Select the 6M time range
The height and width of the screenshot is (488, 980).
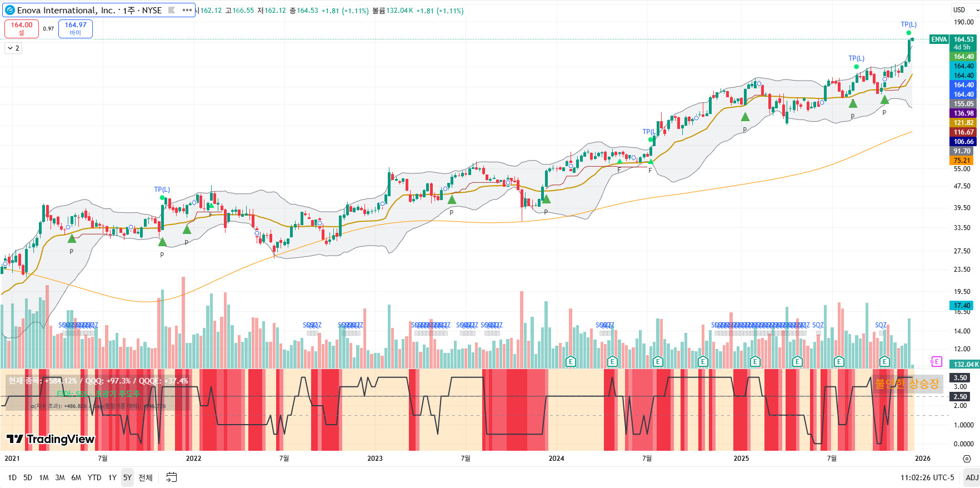pos(76,477)
